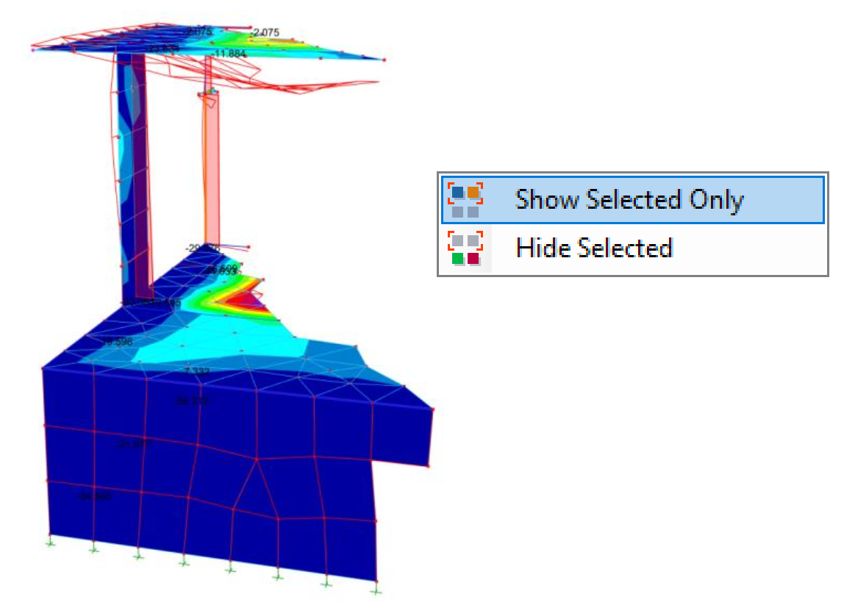
Task: Click the Hide Selected icon
Action: click(x=465, y=248)
